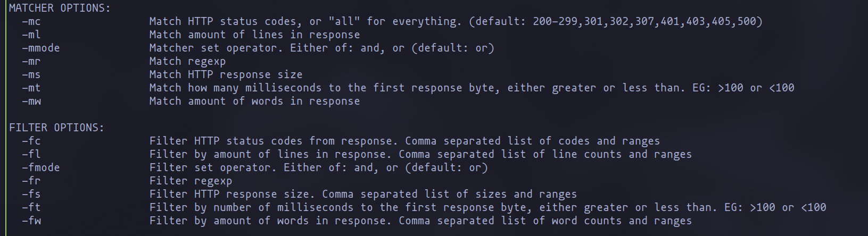Viewport: 868px width, 236px height.
Task: Click the -fc flag text
Action: coord(31,141)
